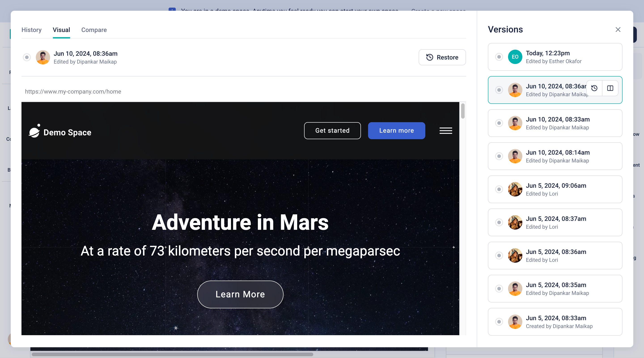The image size is (644, 358).
Task: Click blue Learn more button
Action: (x=396, y=131)
